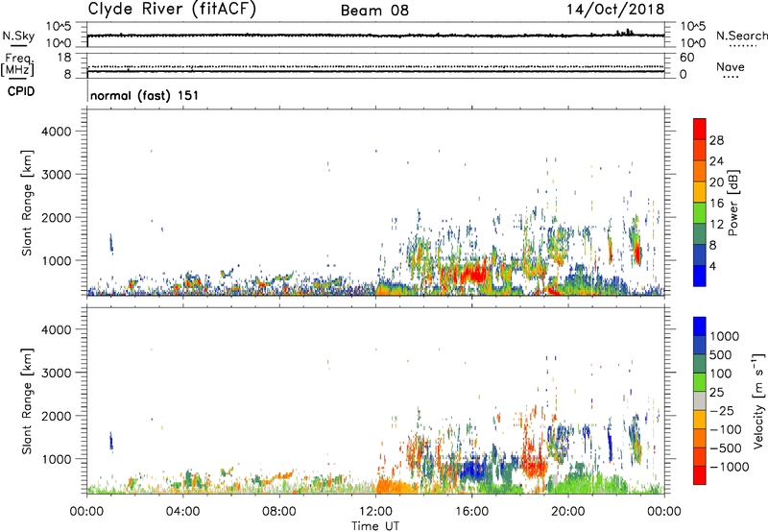Viewport: 768px width, 532px height.
Task: Click the 'Nave' legend label
Action: coord(731,67)
